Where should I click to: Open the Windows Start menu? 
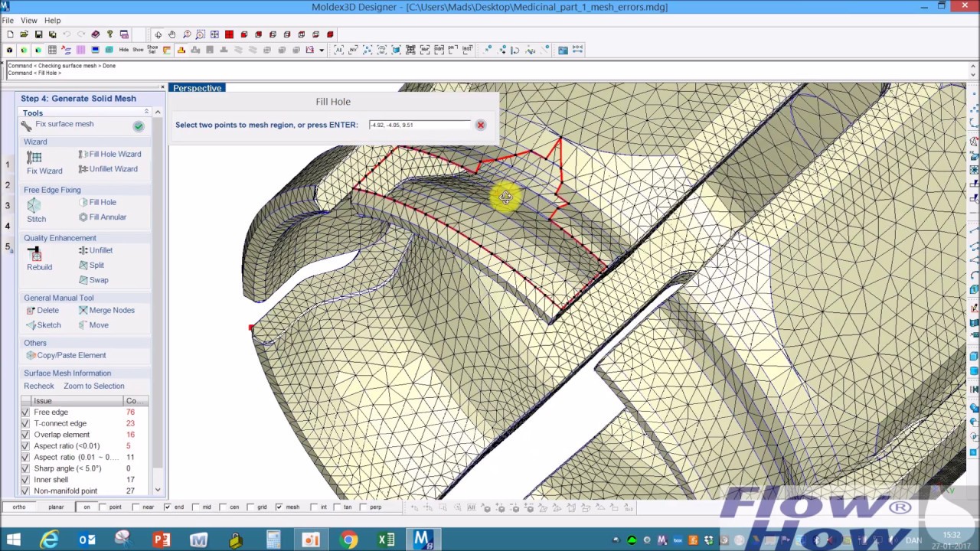point(14,540)
